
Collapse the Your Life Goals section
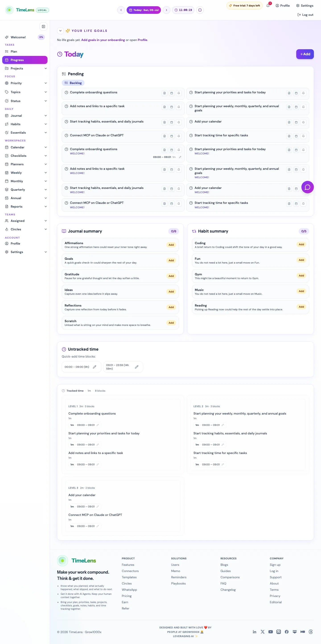60,31
